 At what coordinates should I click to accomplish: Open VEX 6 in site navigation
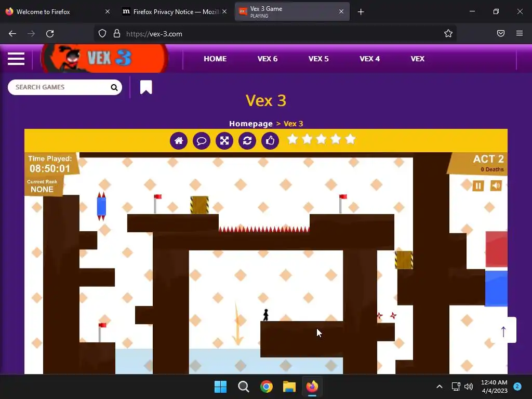tap(268, 59)
